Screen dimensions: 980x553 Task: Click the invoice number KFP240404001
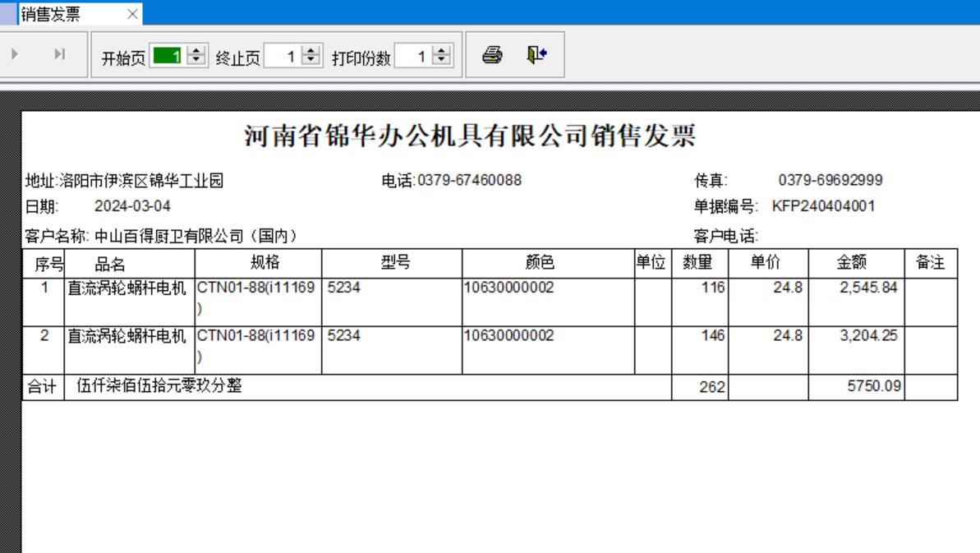pos(823,206)
